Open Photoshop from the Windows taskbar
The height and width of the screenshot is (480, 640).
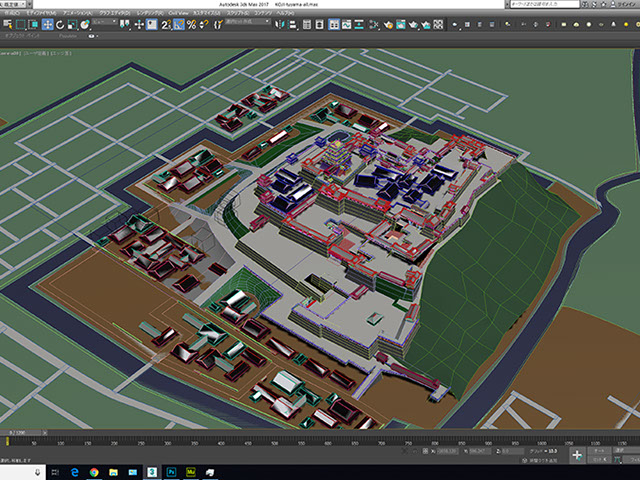point(171,471)
